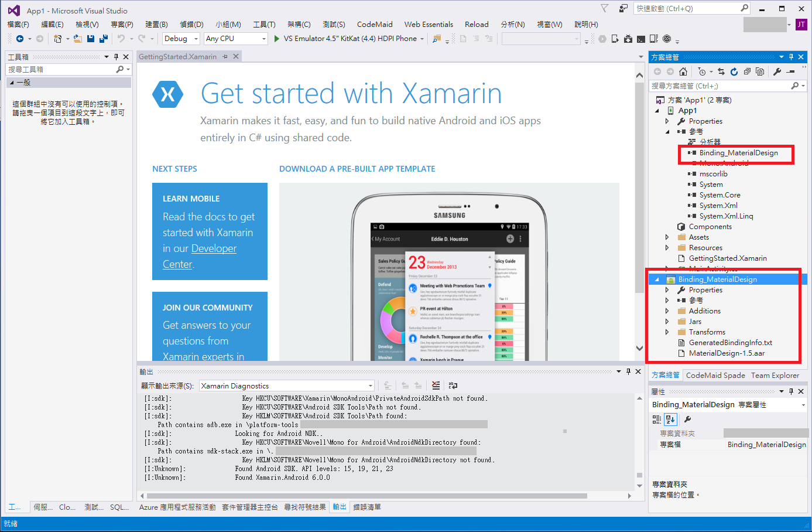The width and height of the screenshot is (812, 532).
Task: Click the New Project toolbar icon
Action: tap(57, 39)
